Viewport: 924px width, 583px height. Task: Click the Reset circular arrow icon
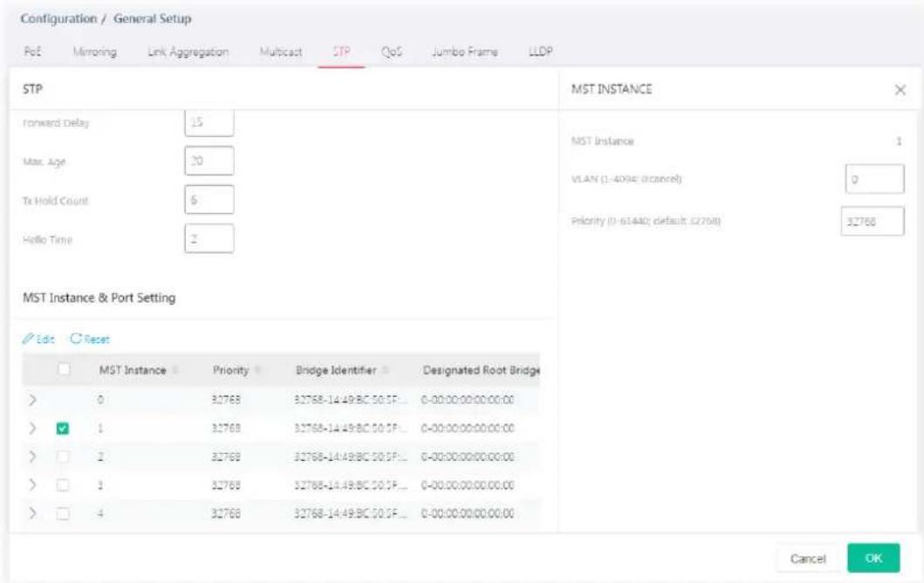click(75, 339)
